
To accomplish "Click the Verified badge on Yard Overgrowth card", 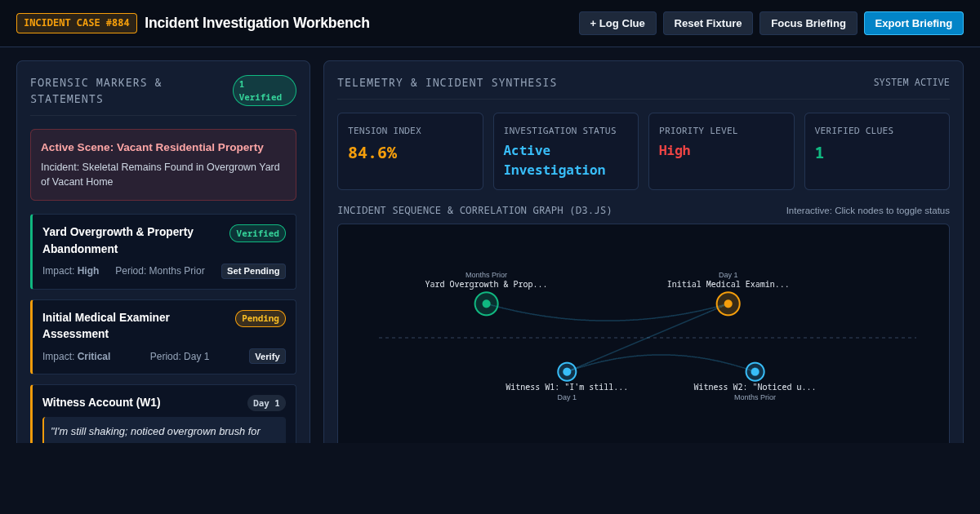I will click(x=257, y=233).
